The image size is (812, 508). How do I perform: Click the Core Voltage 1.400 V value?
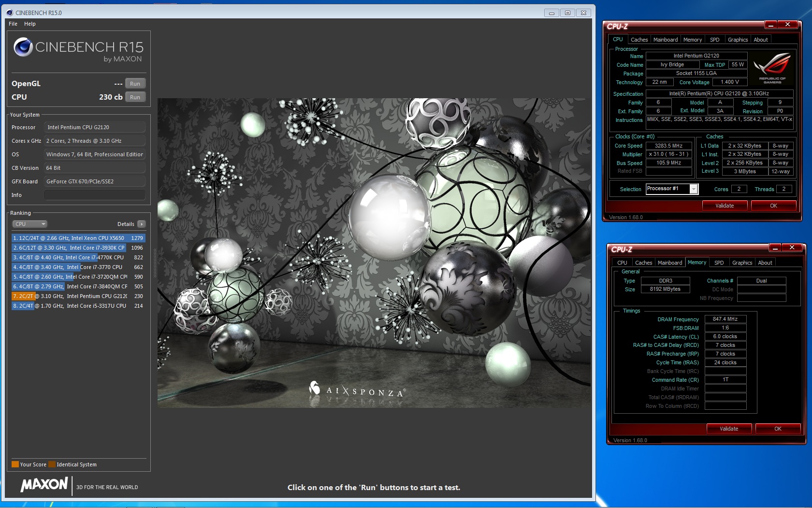click(x=730, y=82)
